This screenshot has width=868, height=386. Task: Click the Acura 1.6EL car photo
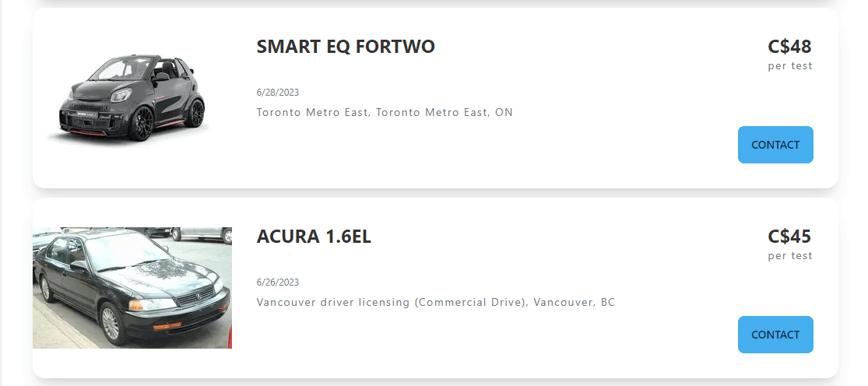132,288
